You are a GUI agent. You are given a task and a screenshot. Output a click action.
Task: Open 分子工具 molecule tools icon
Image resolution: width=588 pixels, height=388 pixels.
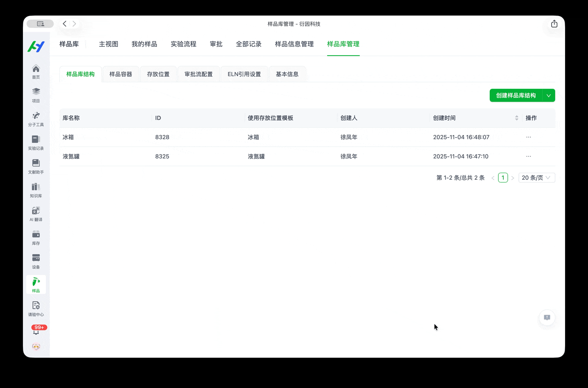[36, 118]
